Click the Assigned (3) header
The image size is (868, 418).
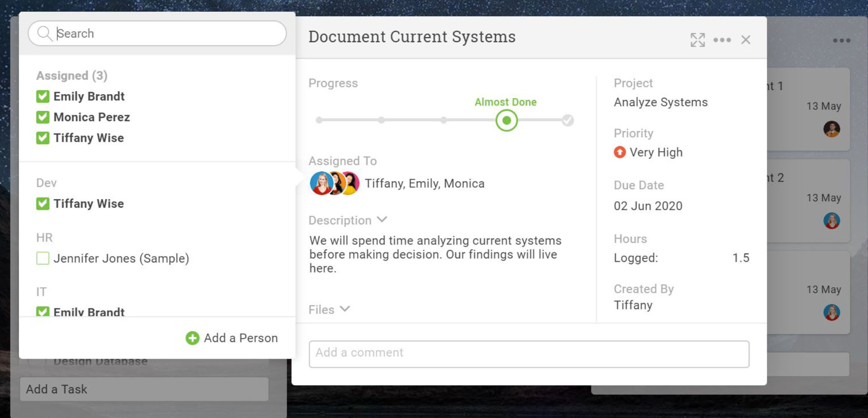click(72, 76)
